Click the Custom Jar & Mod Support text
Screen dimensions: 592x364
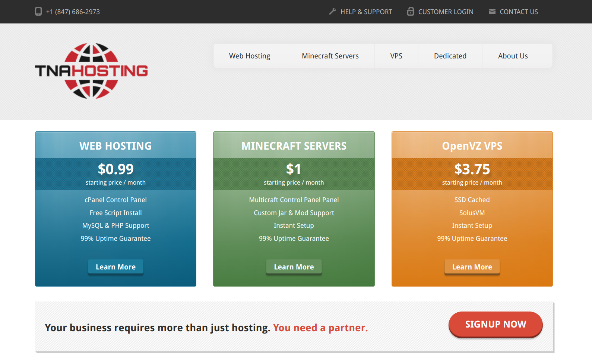point(294,213)
